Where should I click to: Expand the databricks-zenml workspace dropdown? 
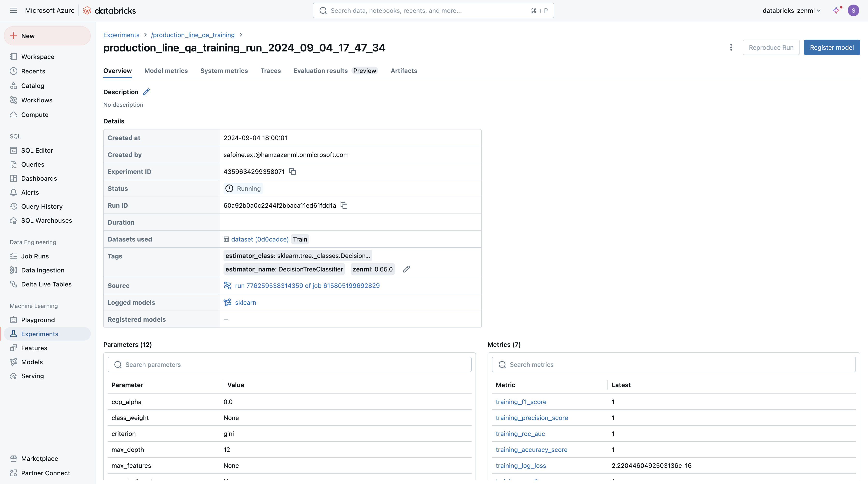click(x=791, y=10)
